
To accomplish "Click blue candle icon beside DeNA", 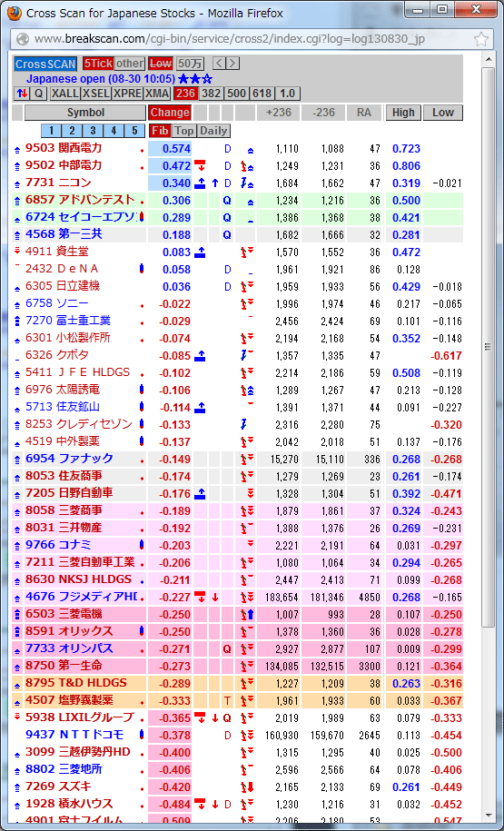I will pyautogui.click(x=142, y=269).
